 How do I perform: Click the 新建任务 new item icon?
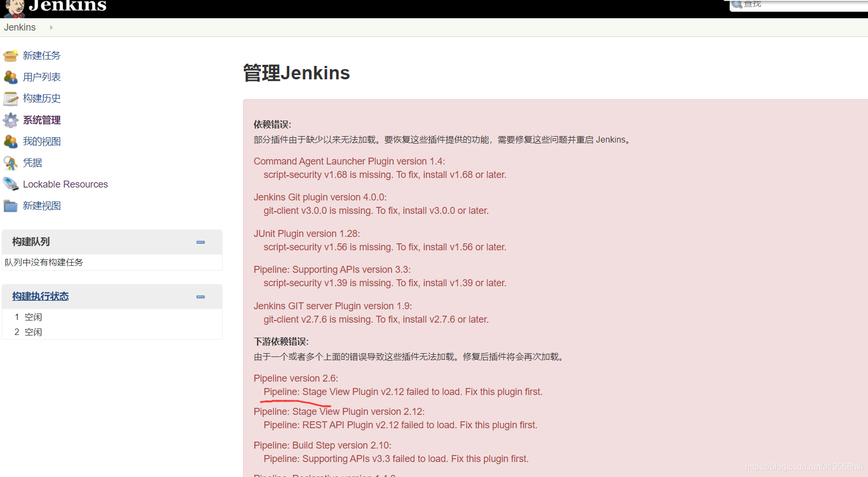click(11, 56)
